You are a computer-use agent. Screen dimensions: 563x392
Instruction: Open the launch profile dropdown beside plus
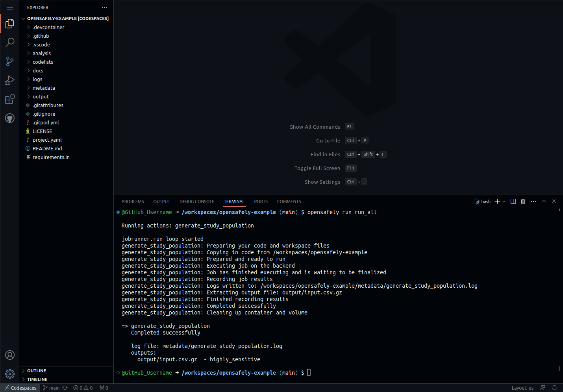pyautogui.click(x=504, y=202)
